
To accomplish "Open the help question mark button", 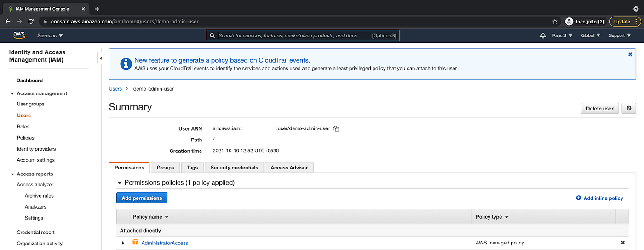I will (x=628, y=108).
